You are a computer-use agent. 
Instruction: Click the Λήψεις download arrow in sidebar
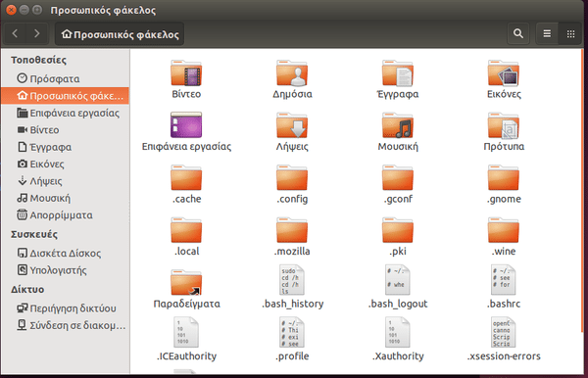(23, 180)
